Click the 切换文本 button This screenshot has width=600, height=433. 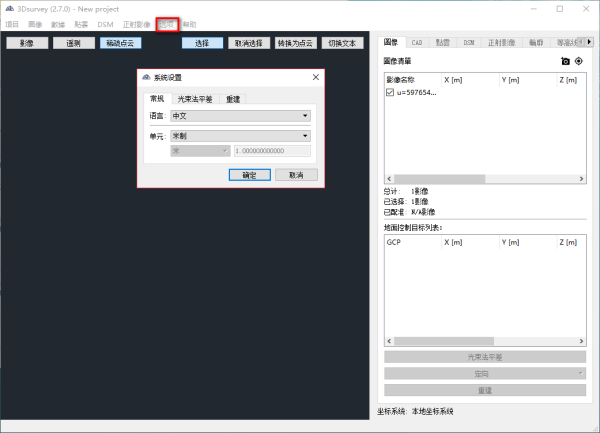tap(342, 43)
